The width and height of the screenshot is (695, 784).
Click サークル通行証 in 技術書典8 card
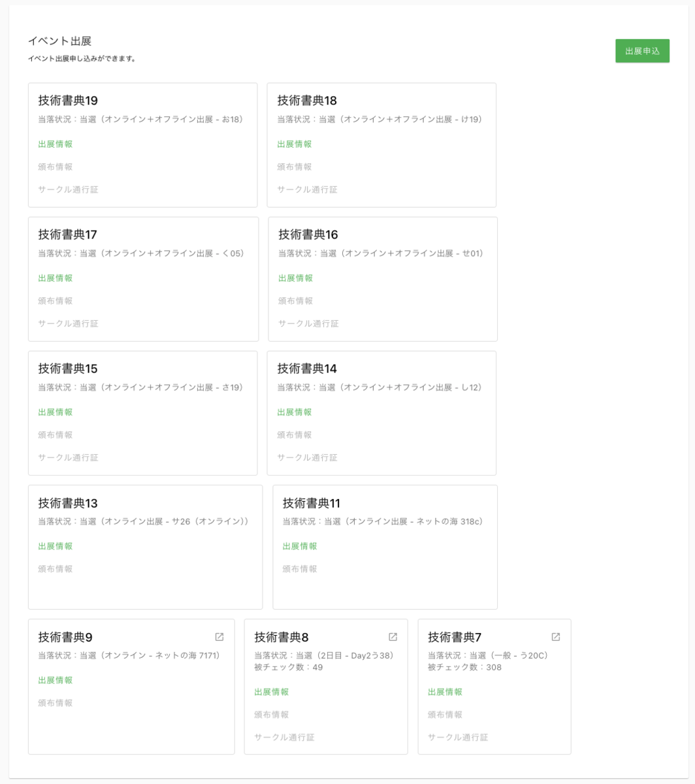click(284, 738)
